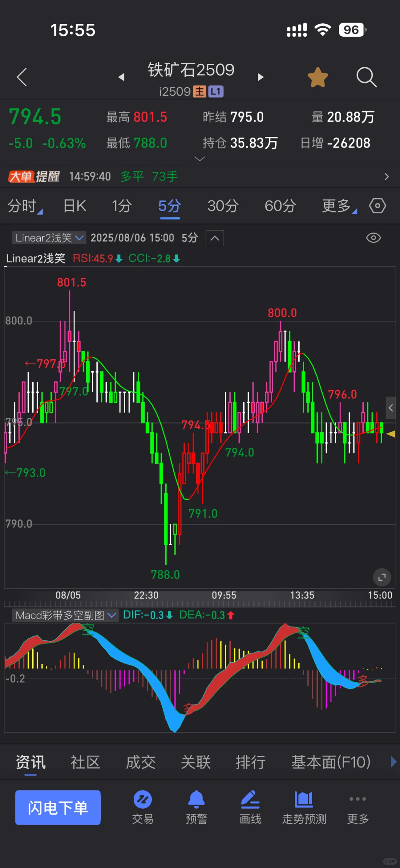
Task: Tap the 铁矿石2509 contract title
Action: coord(191,70)
